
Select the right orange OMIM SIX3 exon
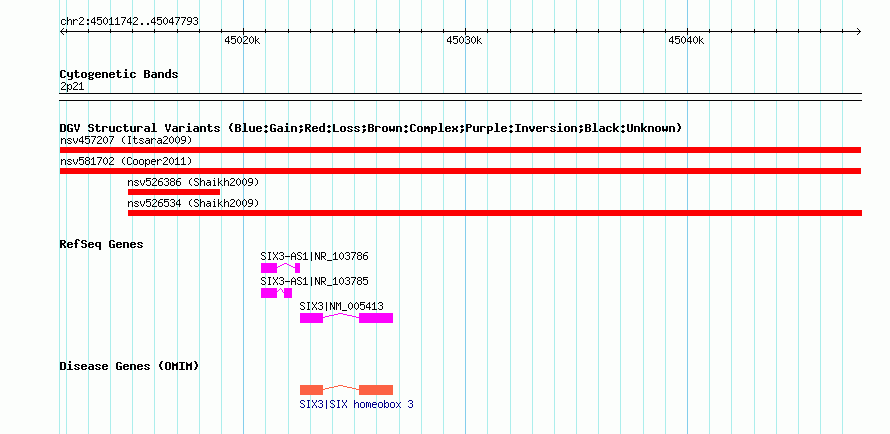point(376,390)
